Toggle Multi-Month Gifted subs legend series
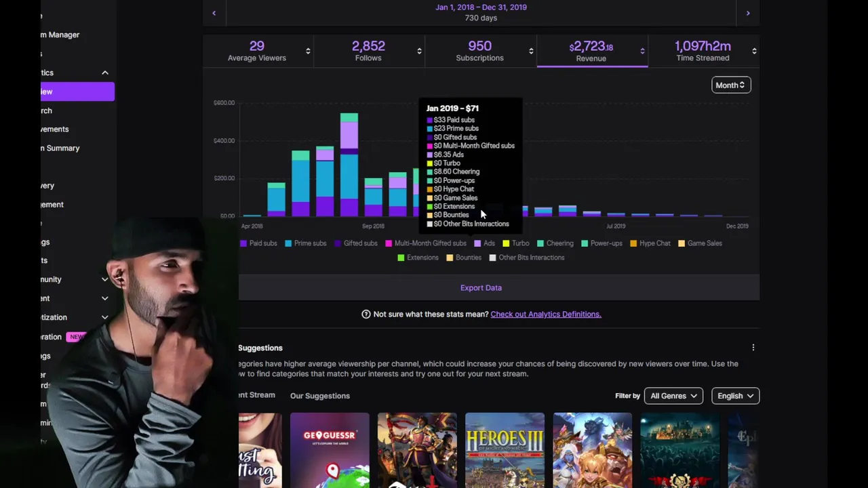 [426, 243]
